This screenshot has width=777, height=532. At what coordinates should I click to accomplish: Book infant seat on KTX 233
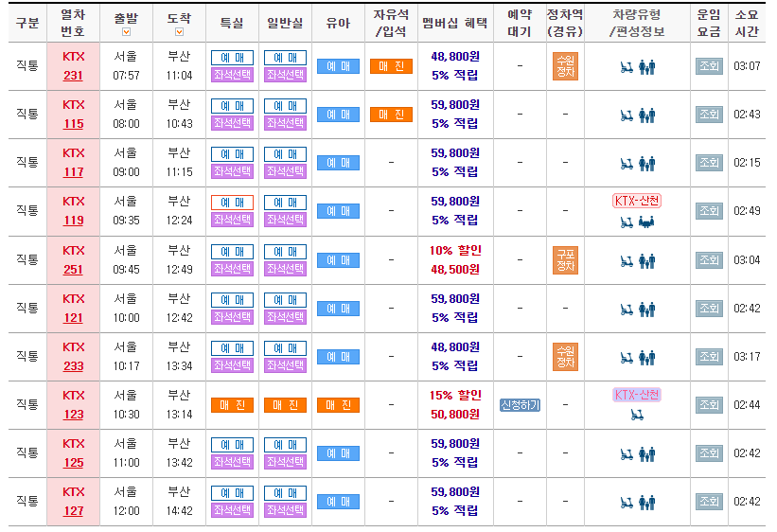[x=339, y=357]
